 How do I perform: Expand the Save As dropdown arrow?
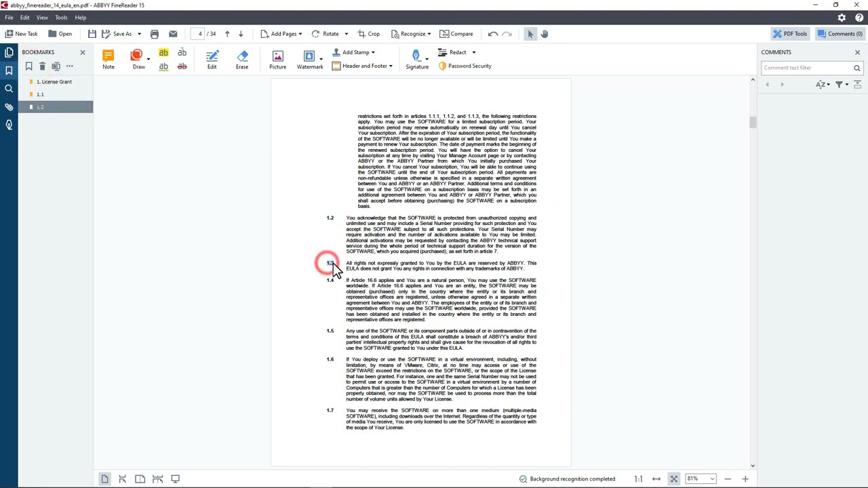(x=139, y=34)
